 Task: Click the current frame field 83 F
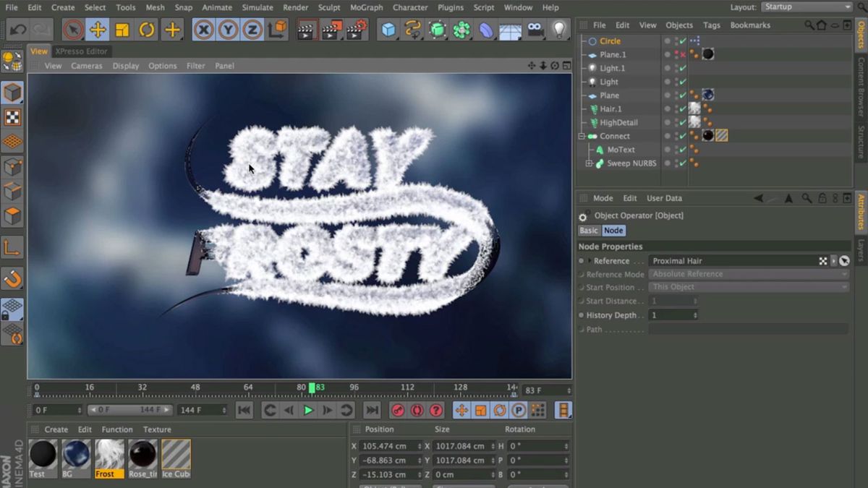pyautogui.click(x=547, y=390)
